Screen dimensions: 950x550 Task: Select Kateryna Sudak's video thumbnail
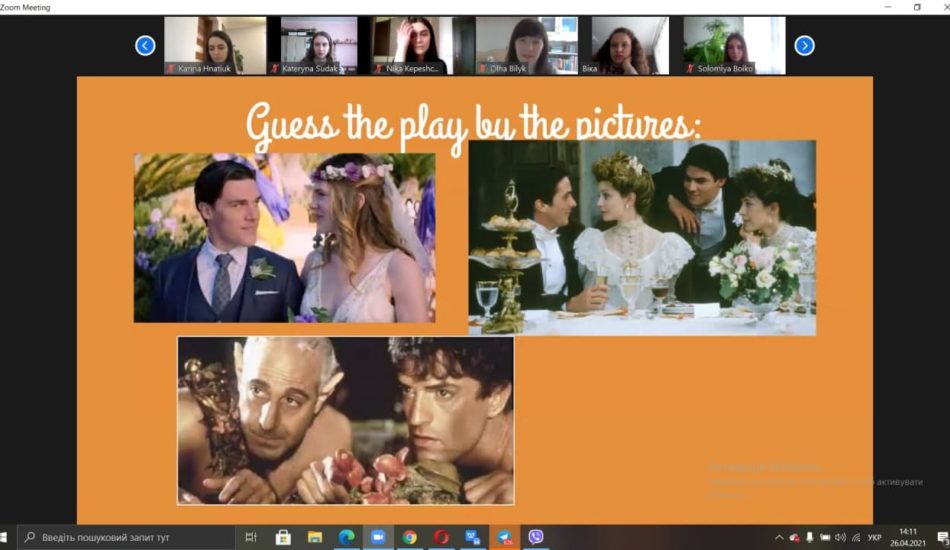tap(319, 45)
